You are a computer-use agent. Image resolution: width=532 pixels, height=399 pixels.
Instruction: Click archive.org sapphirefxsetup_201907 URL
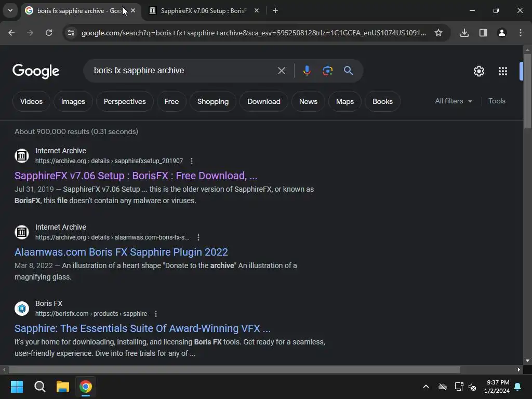pyautogui.click(x=109, y=161)
